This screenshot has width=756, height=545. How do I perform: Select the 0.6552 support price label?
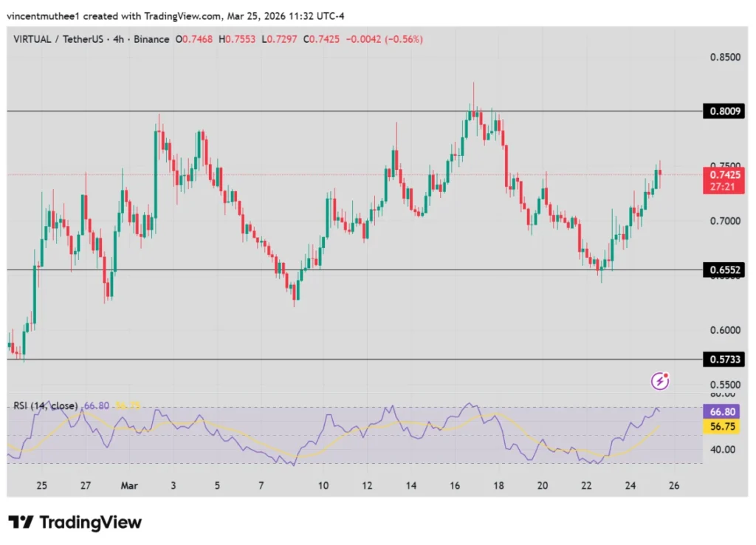[x=724, y=270]
